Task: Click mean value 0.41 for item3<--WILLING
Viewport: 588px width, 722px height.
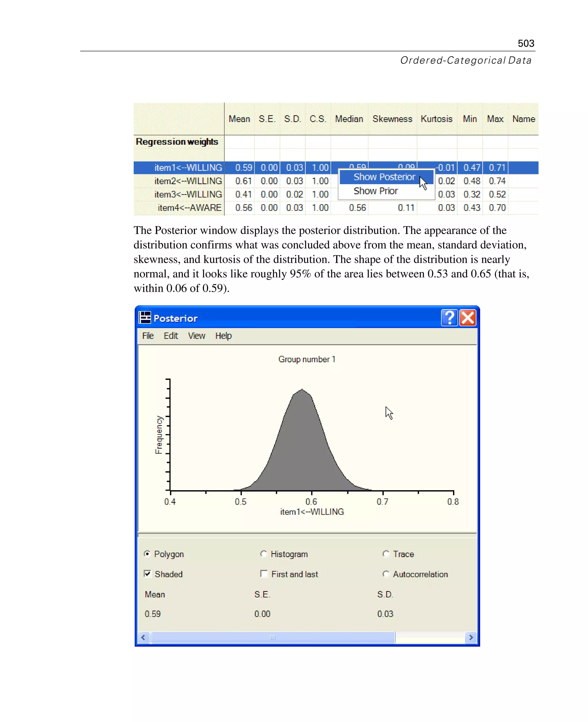Action: pyautogui.click(x=243, y=194)
